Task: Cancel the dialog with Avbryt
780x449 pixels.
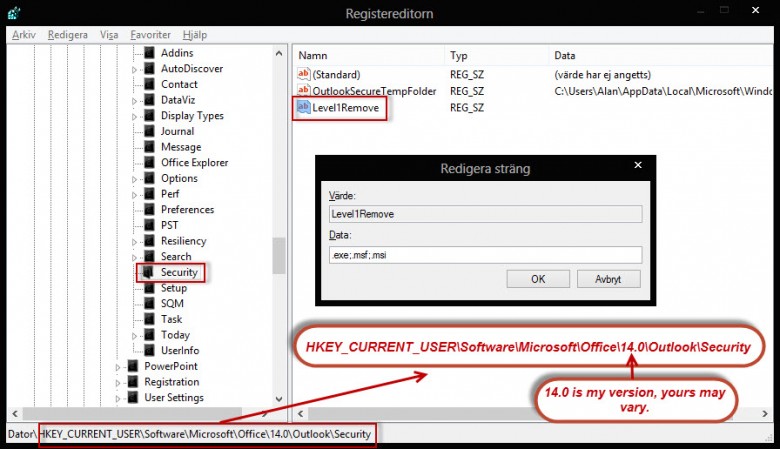Action: pos(608,279)
